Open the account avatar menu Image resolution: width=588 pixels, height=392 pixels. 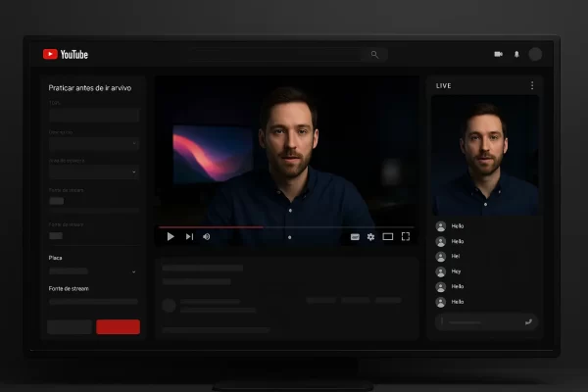[x=535, y=55]
